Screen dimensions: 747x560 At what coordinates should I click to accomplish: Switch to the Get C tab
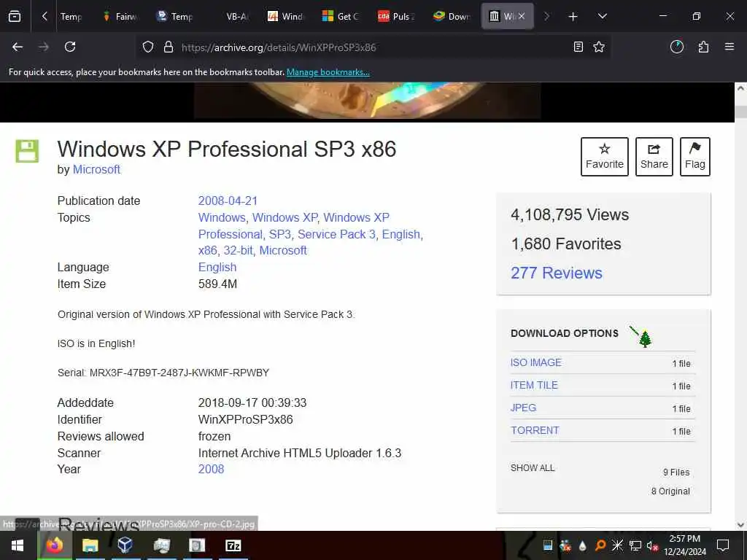point(341,17)
